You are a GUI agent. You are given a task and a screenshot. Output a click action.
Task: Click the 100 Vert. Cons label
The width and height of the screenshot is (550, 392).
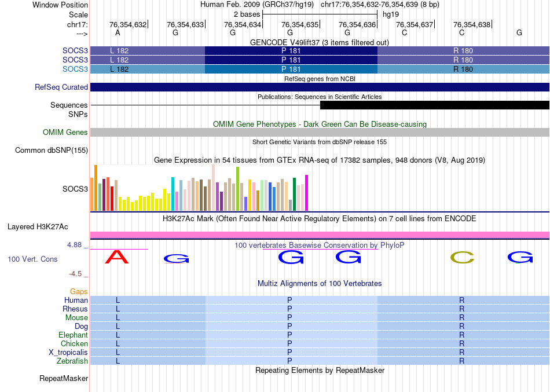(x=32, y=259)
